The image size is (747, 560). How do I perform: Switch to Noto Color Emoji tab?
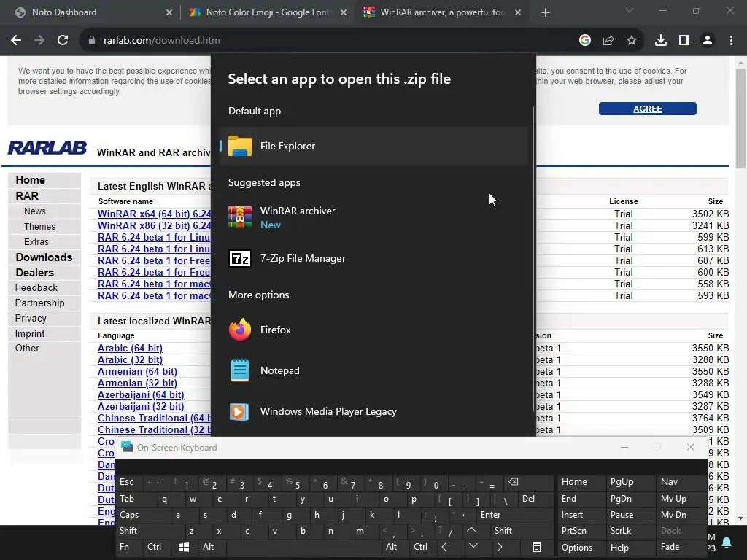267,12
